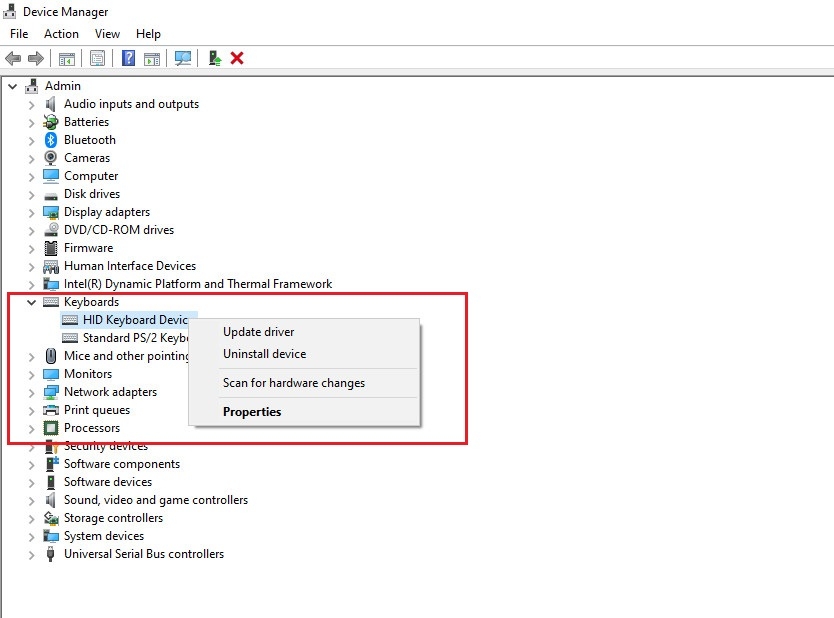This screenshot has height=618, width=834.
Task: Select the System devices label
Action: point(104,536)
